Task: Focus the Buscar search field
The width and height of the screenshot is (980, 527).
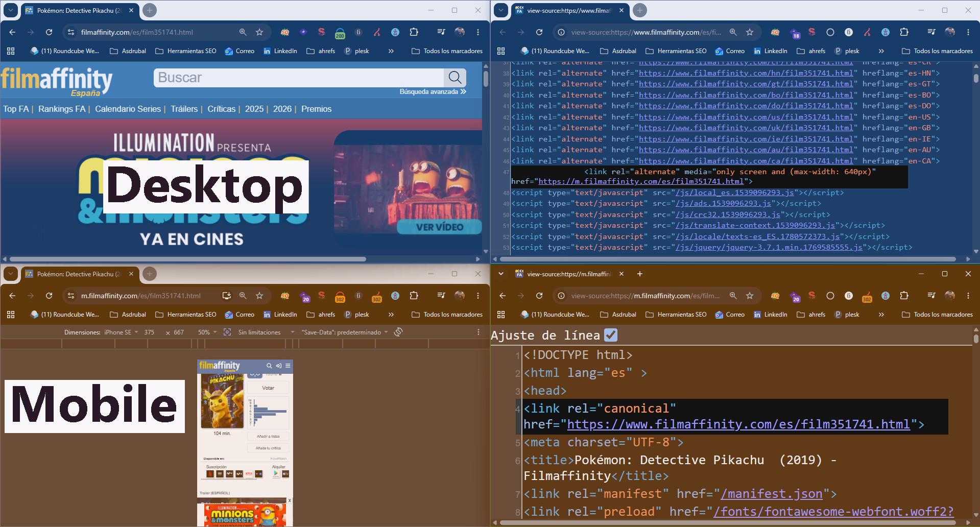Action: click(299, 78)
